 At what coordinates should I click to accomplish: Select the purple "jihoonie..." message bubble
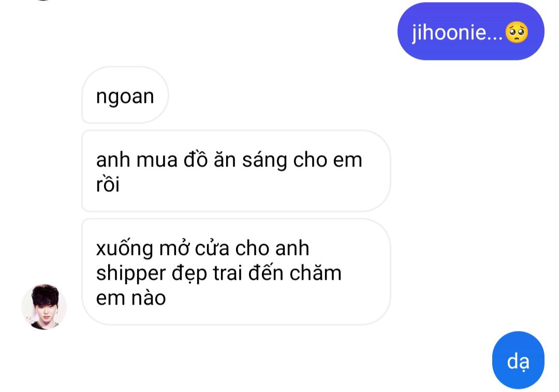pyautogui.click(x=470, y=32)
